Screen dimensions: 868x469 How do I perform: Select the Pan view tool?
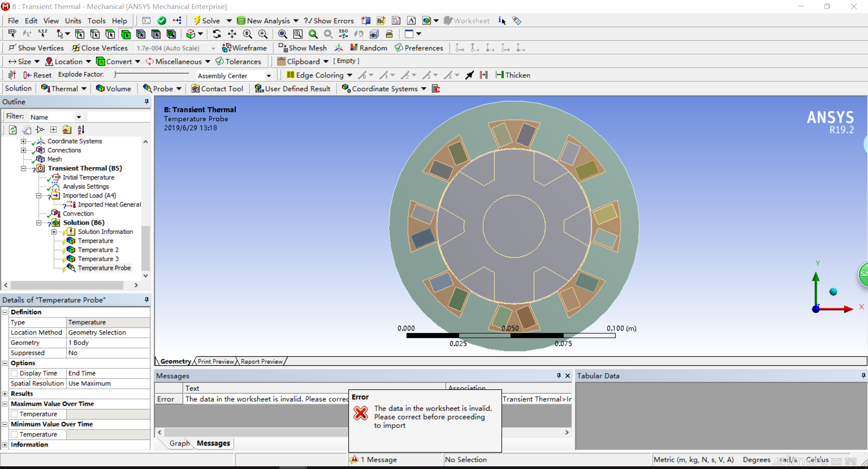click(232, 34)
